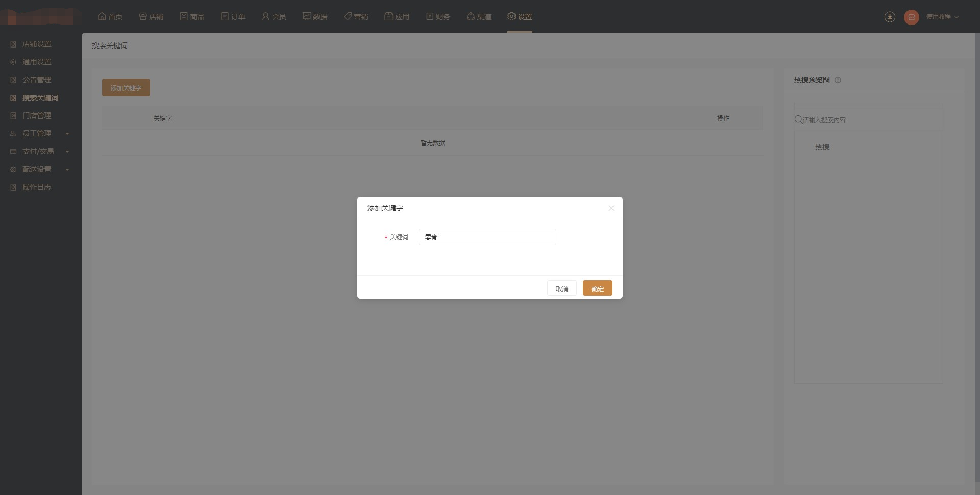
Task: Expand the 员工管理 submenu arrow
Action: point(67,134)
